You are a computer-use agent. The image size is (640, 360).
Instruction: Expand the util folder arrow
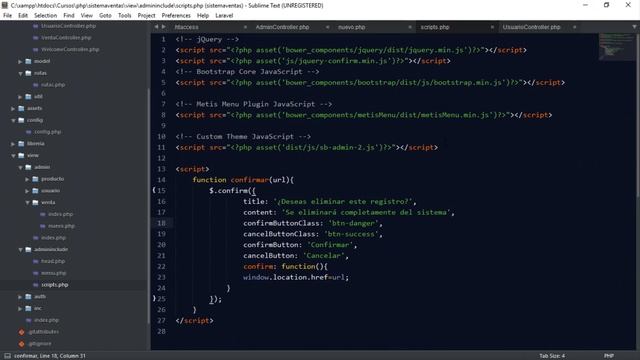(x=20, y=97)
